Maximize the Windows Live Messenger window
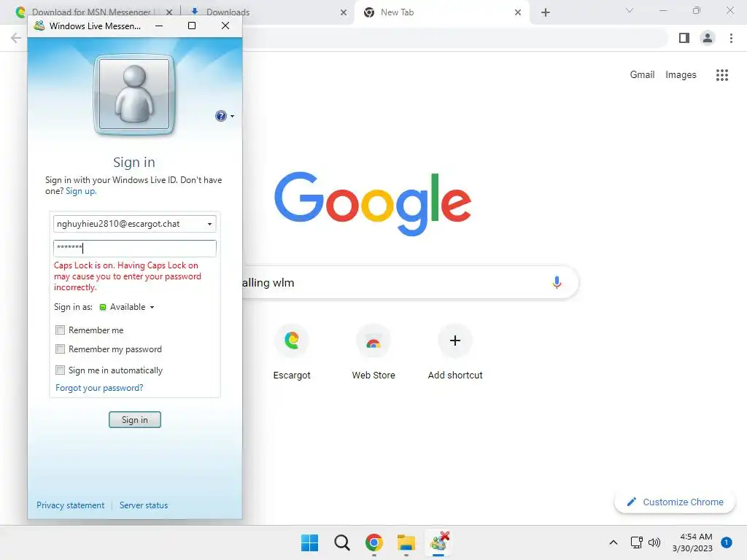The width and height of the screenshot is (747, 560). 192,26
